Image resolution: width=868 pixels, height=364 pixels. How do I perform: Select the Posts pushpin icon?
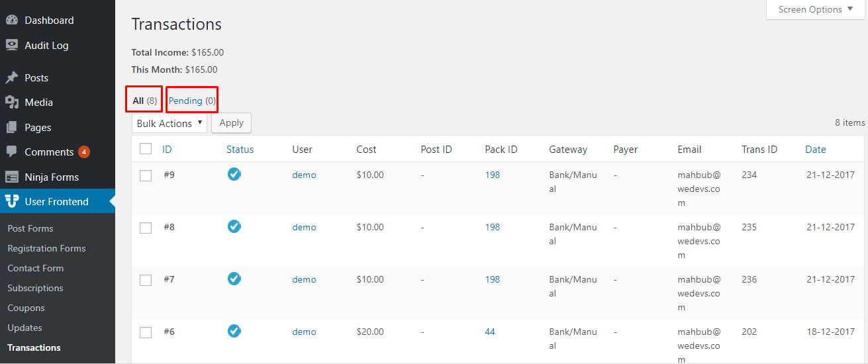tap(12, 77)
